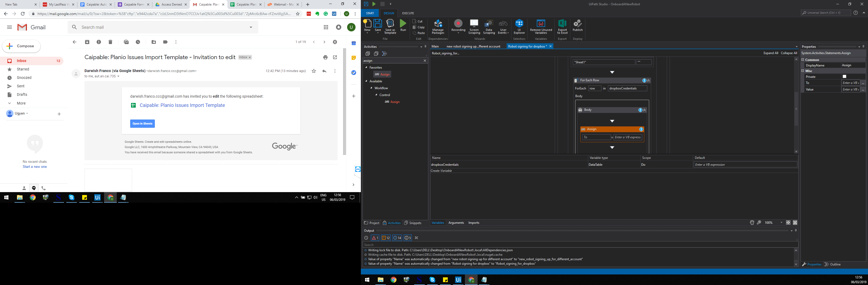Reply to the email with arrow icon
The image size is (868, 285).
(x=324, y=71)
